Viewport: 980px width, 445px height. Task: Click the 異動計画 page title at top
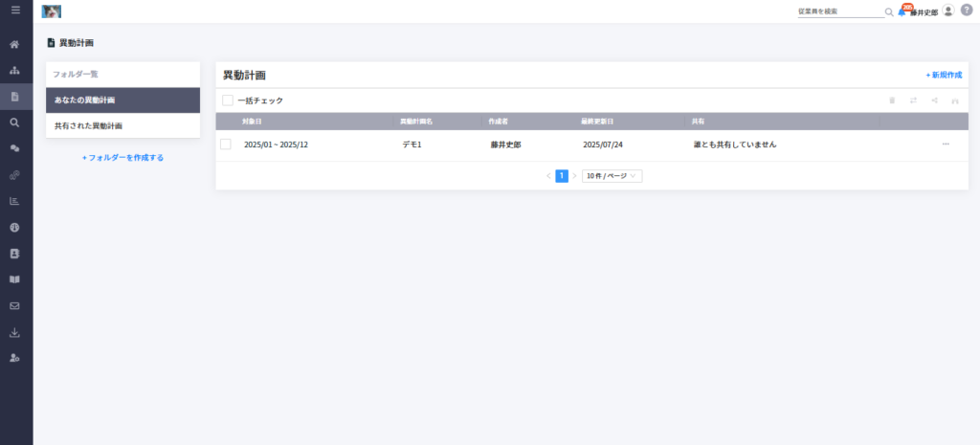point(77,43)
